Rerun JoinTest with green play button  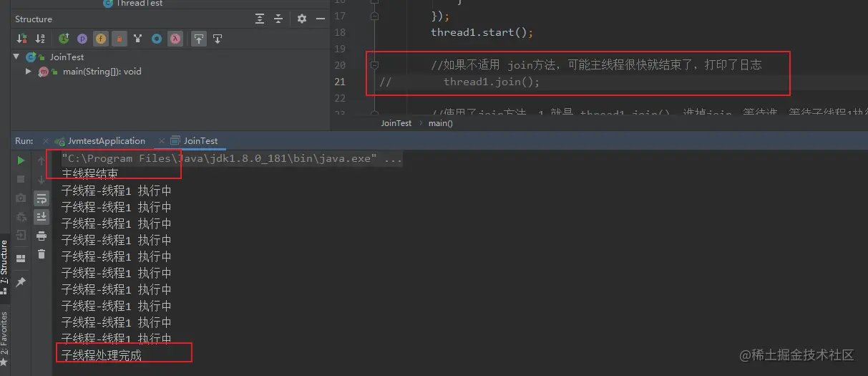(21, 160)
